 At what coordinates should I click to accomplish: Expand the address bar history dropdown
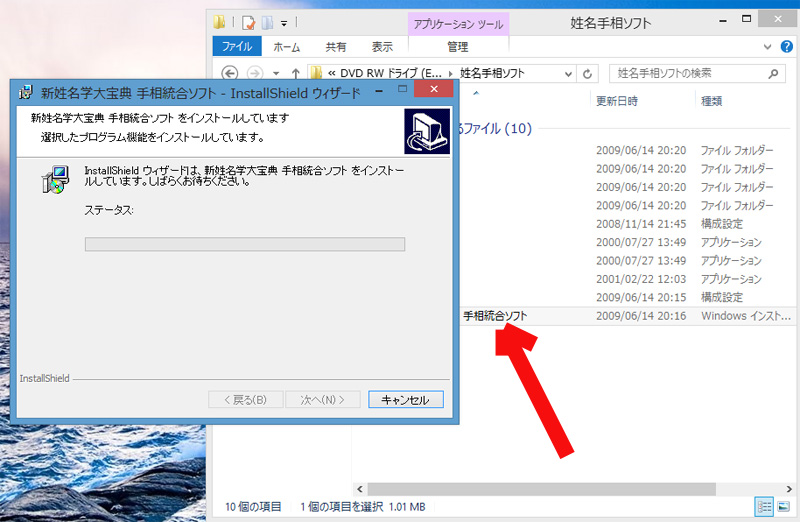tap(568, 74)
